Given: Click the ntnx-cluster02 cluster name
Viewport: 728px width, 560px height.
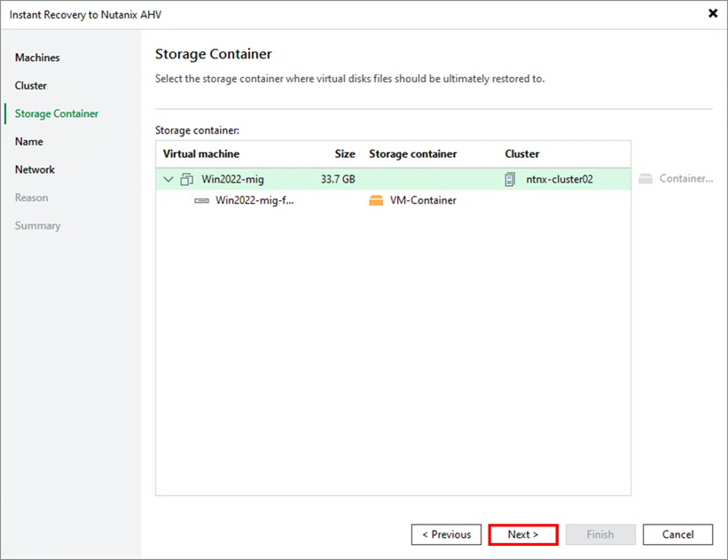Looking at the screenshot, I should click(560, 179).
